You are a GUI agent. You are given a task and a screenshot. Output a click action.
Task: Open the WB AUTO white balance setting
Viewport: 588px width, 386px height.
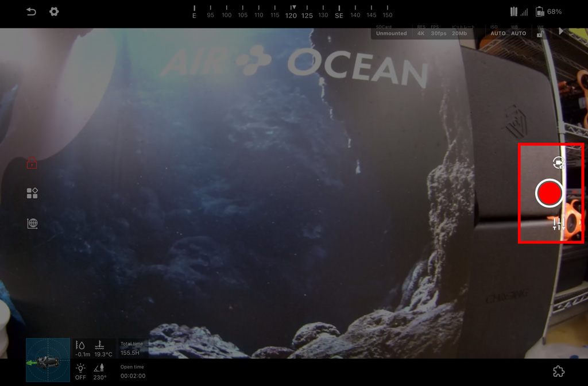pos(518,31)
